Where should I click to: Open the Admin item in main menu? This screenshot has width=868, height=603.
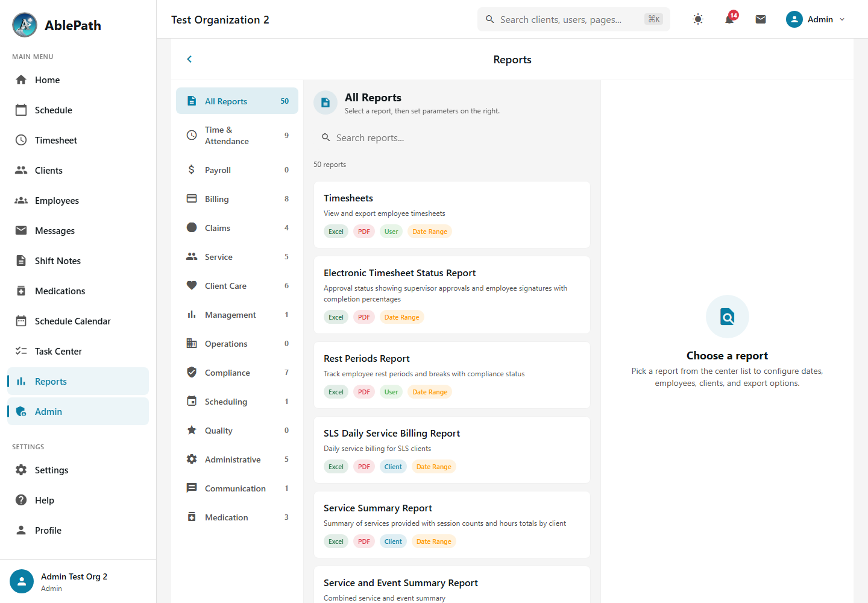click(78, 411)
